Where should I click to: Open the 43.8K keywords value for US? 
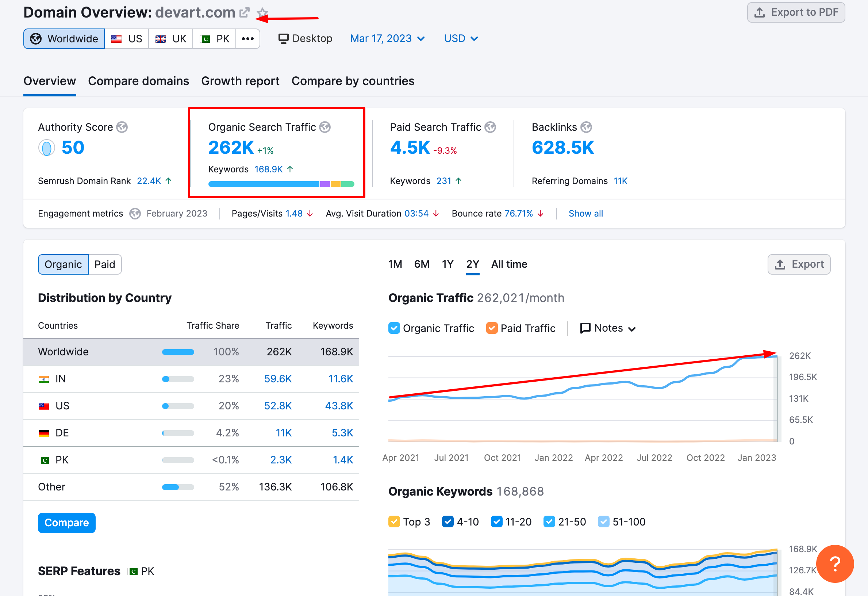[339, 406]
